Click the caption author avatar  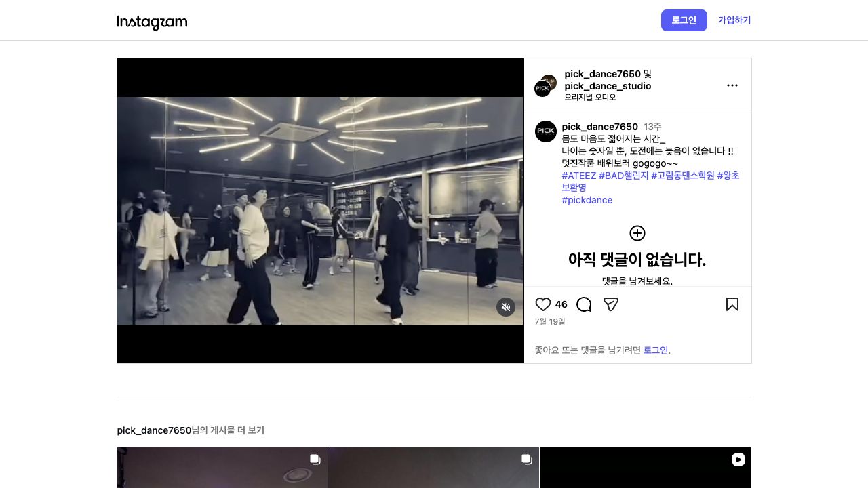546,131
